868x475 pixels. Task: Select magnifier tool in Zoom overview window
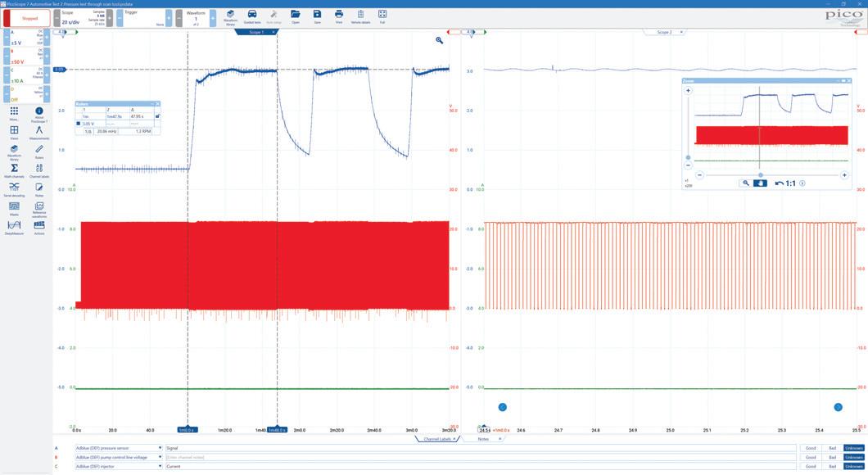[746, 183]
